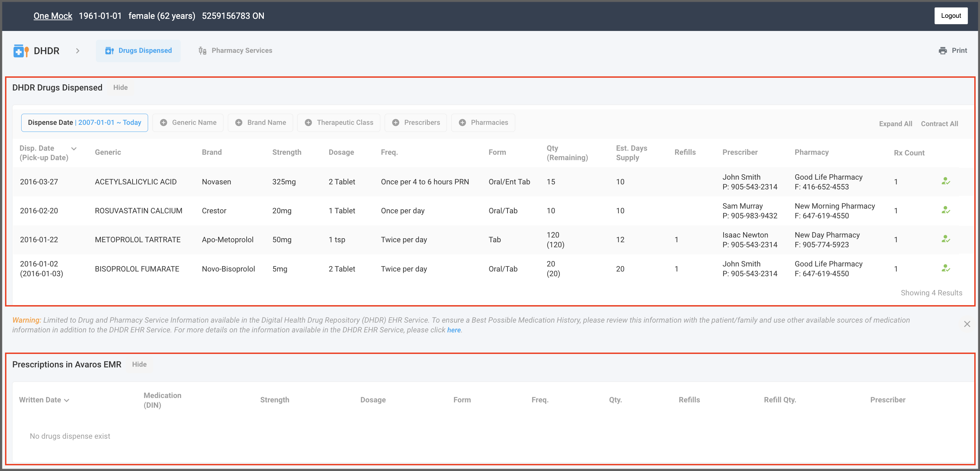
Task: Select the BISOPROLOL FUMARATE generic cell
Action: (137, 269)
